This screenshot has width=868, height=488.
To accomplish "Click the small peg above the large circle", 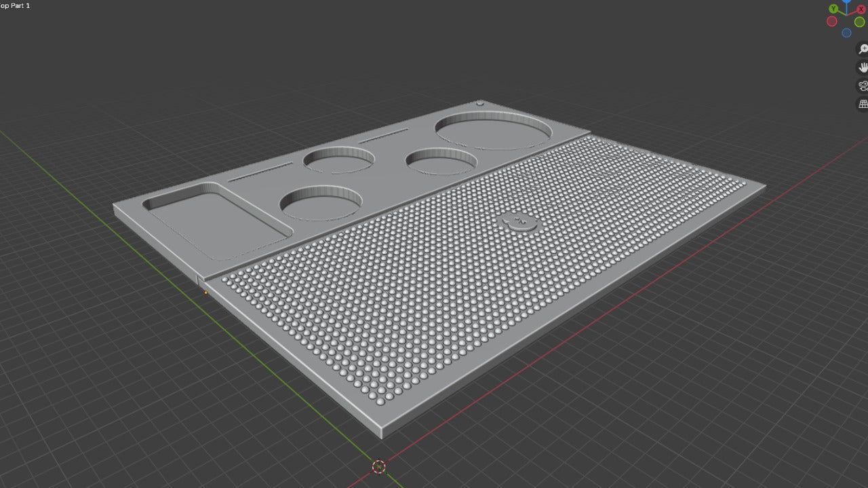I will 480,104.
